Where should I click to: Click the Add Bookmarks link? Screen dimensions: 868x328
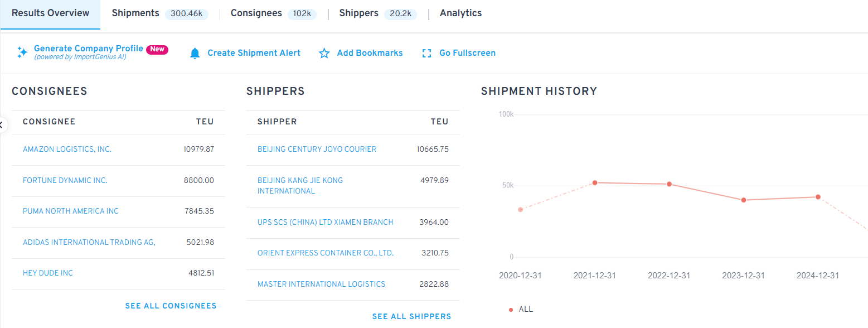pos(370,53)
